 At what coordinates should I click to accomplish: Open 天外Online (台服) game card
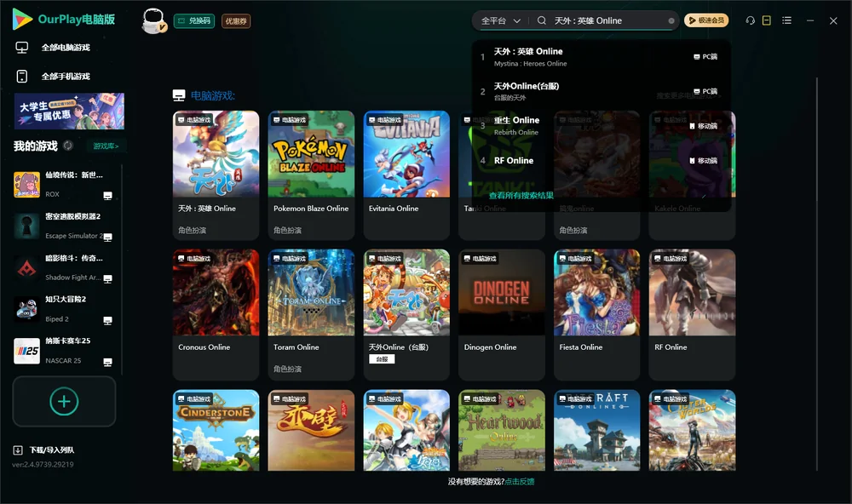tap(406, 314)
